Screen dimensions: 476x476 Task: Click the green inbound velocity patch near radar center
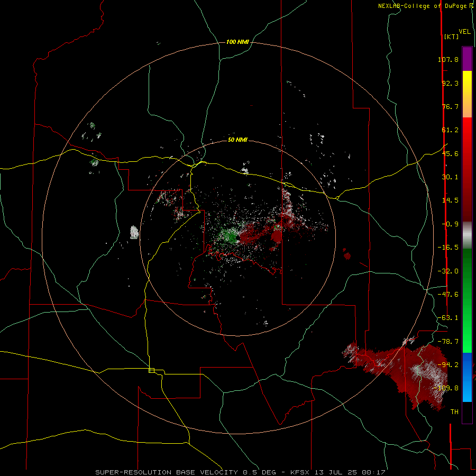click(230, 235)
